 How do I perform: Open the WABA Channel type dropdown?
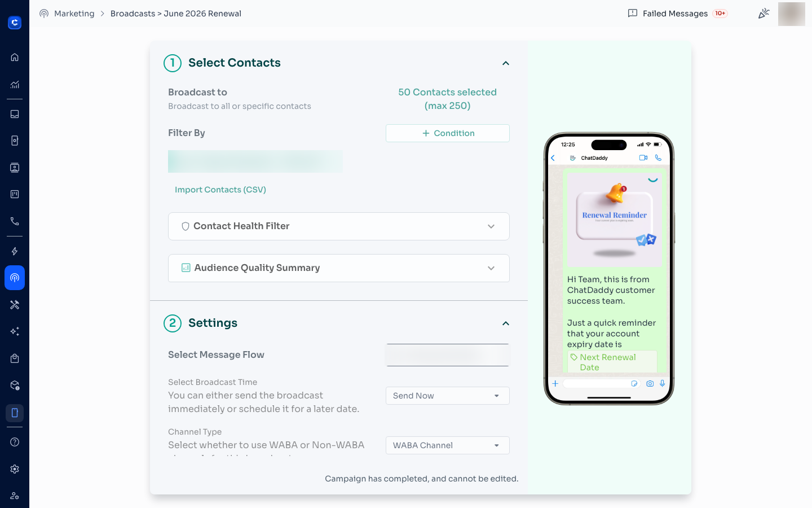point(448,445)
